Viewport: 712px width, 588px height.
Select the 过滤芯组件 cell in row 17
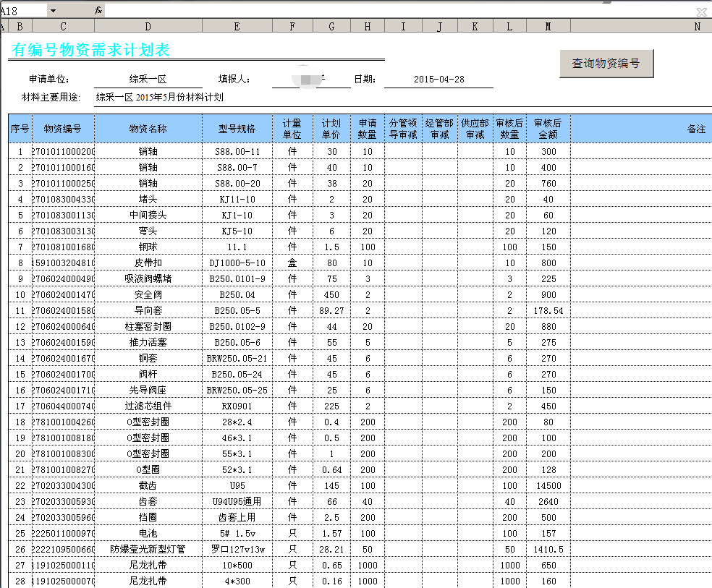148,406
